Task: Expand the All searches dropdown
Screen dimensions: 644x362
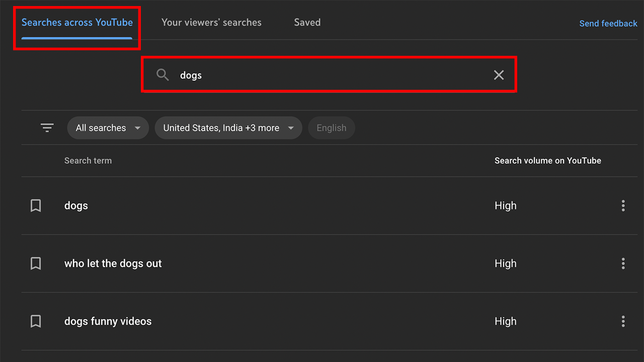Action: [108, 128]
